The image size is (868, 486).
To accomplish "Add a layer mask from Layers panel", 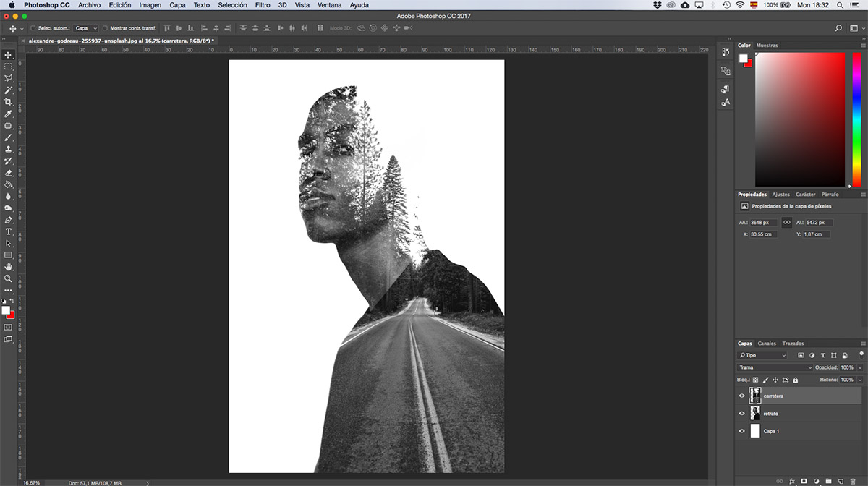I will point(804,481).
